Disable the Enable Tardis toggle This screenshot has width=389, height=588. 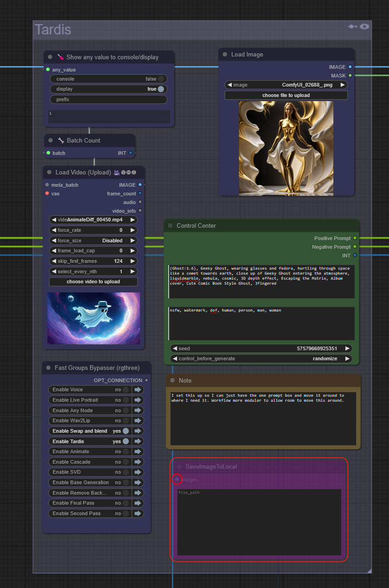125,441
